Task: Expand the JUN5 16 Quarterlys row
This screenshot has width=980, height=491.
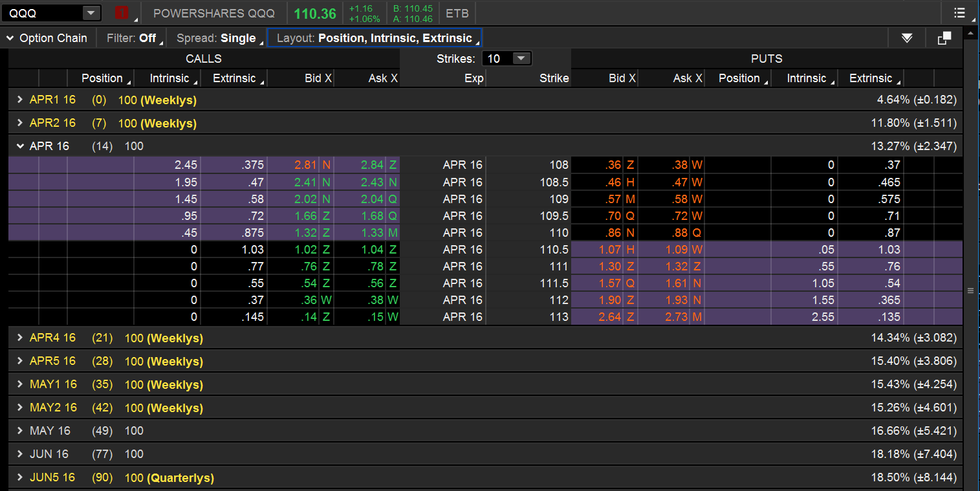Action: click(x=19, y=477)
